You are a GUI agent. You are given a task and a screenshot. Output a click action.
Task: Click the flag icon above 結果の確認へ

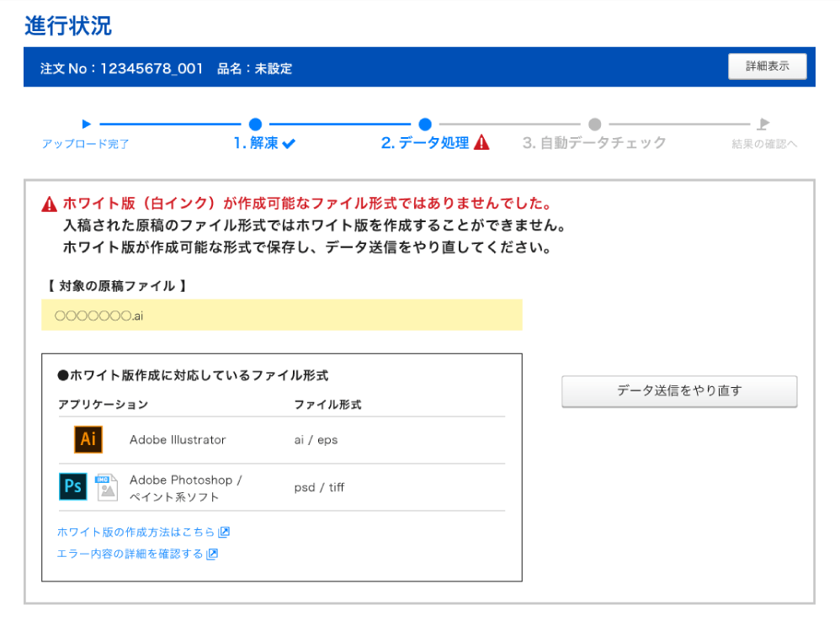[x=763, y=124]
